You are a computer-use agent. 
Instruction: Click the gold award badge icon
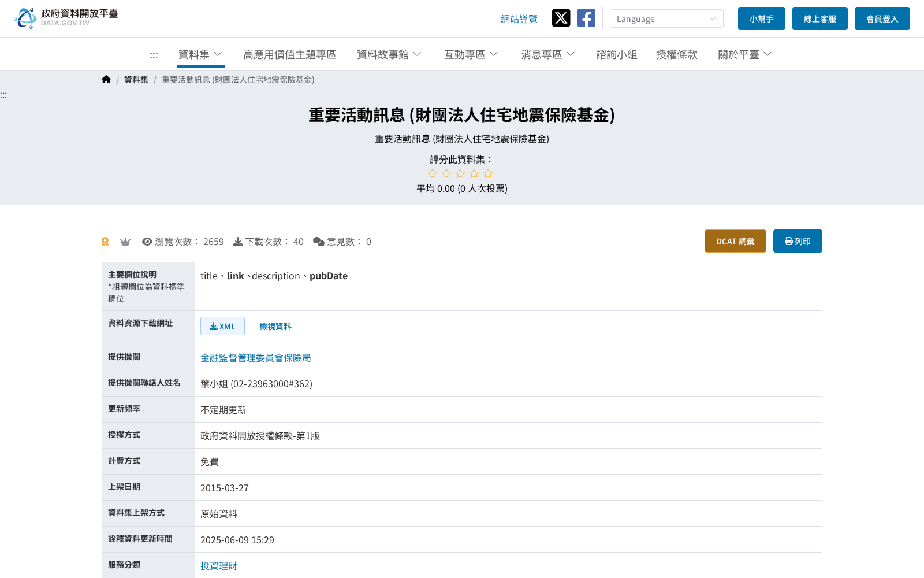point(105,242)
